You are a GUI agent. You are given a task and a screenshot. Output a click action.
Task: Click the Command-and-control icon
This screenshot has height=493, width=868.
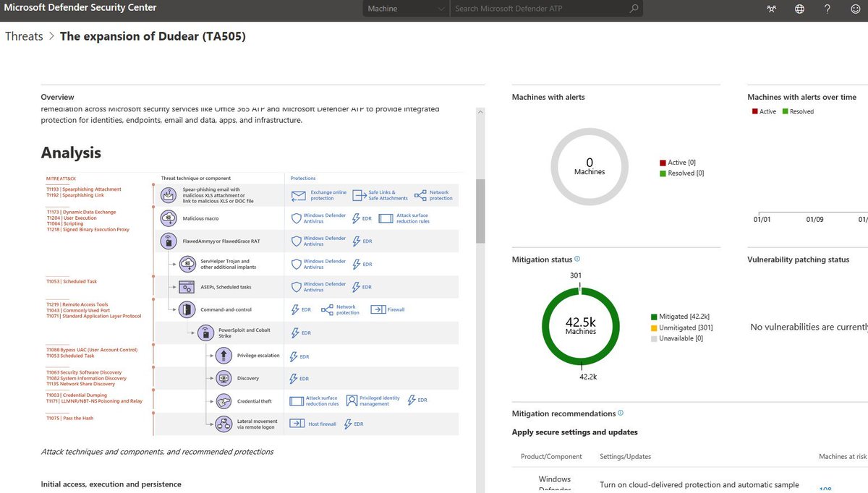(187, 309)
